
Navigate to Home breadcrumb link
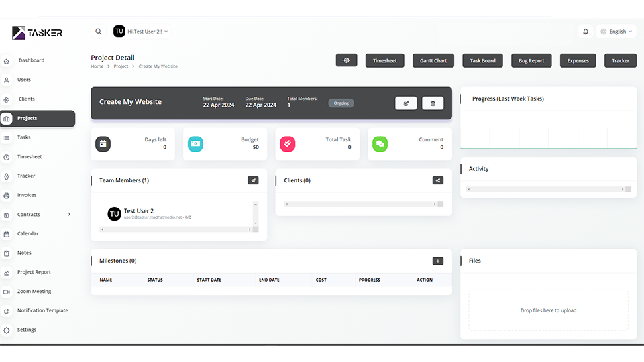pos(97,66)
